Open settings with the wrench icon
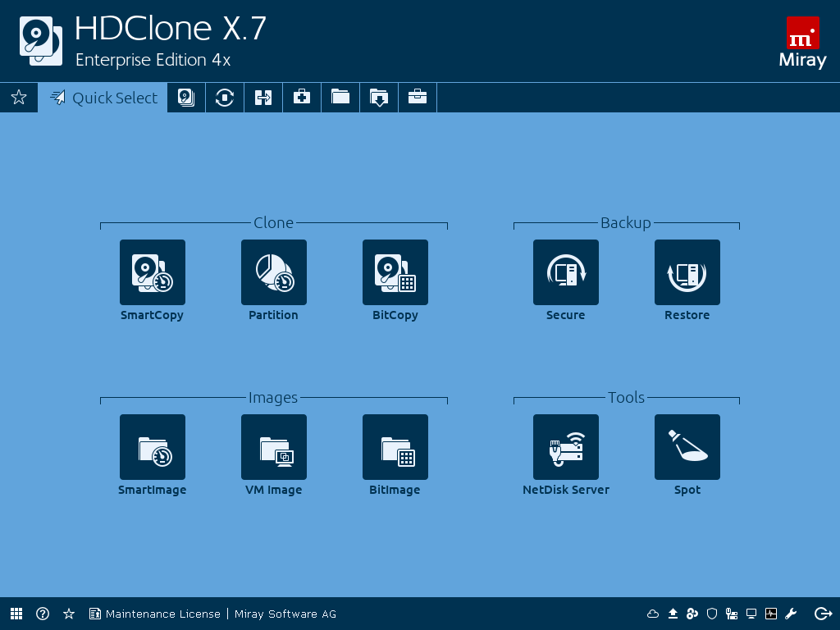Viewport: 840px width, 630px height. pyautogui.click(x=791, y=614)
